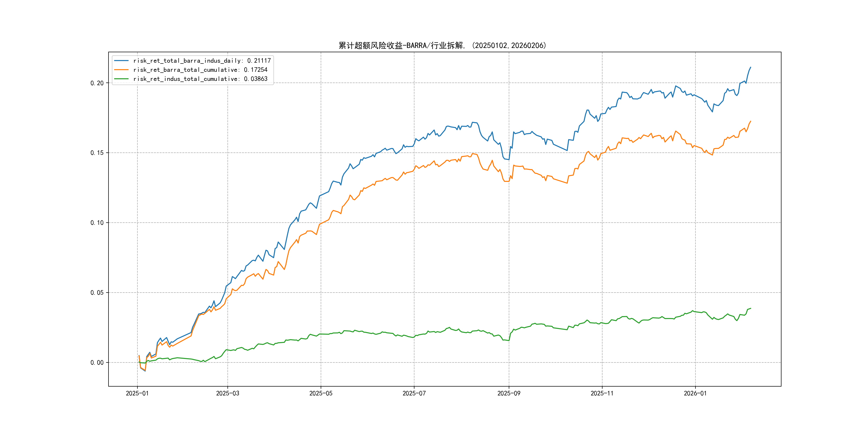Select risk_ret_barra_total_cumulative legend label
Screen dimensions: 868x434
200,70
